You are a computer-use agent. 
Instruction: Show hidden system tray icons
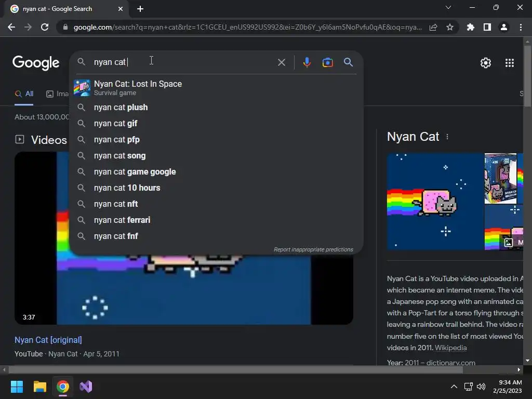tap(454, 387)
